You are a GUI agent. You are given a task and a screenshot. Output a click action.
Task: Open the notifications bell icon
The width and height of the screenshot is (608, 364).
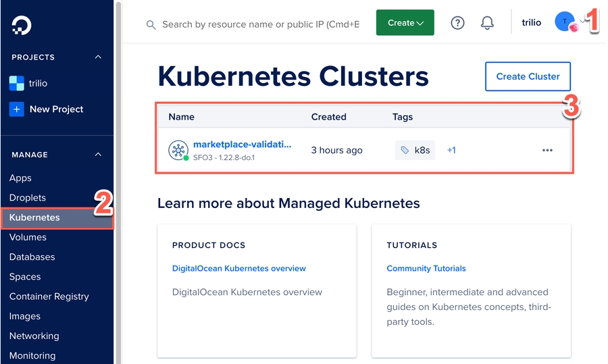point(487,23)
